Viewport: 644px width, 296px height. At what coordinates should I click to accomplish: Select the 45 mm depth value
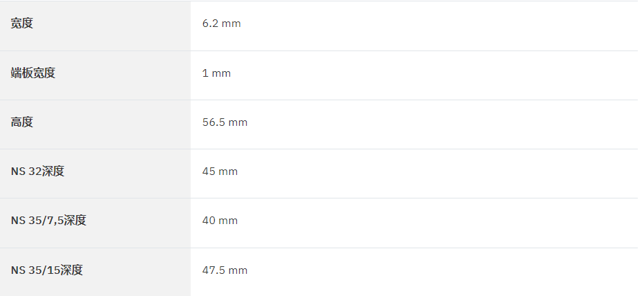coord(220,172)
